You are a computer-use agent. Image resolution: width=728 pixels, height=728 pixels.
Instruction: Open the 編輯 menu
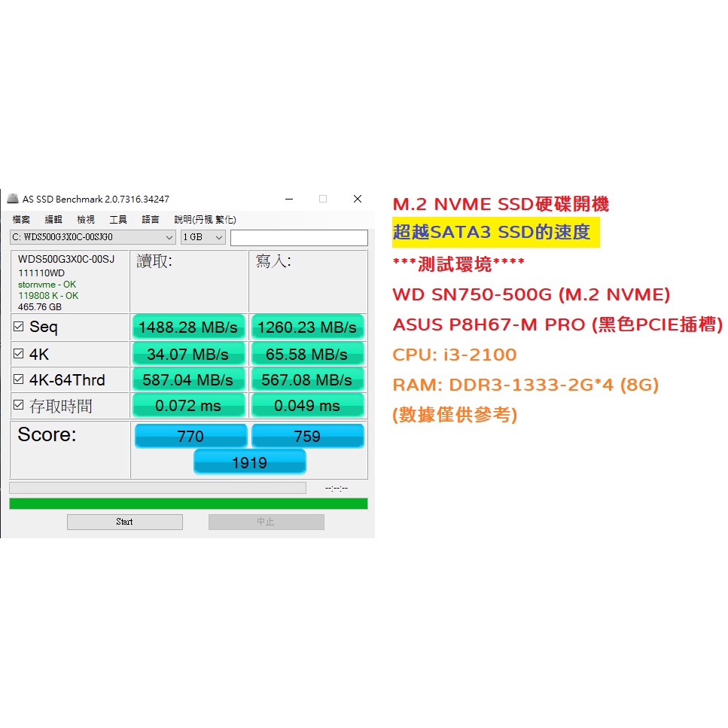pyautogui.click(x=53, y=220)
